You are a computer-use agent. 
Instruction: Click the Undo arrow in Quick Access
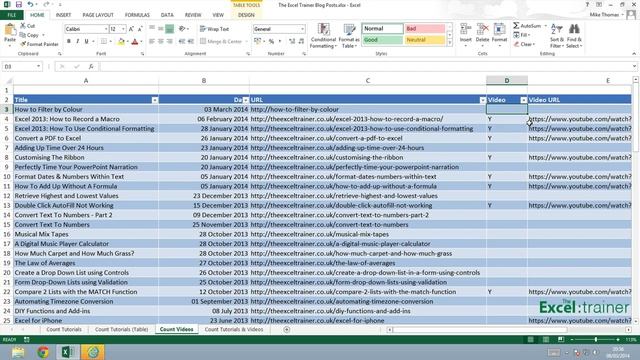(30, 4)
